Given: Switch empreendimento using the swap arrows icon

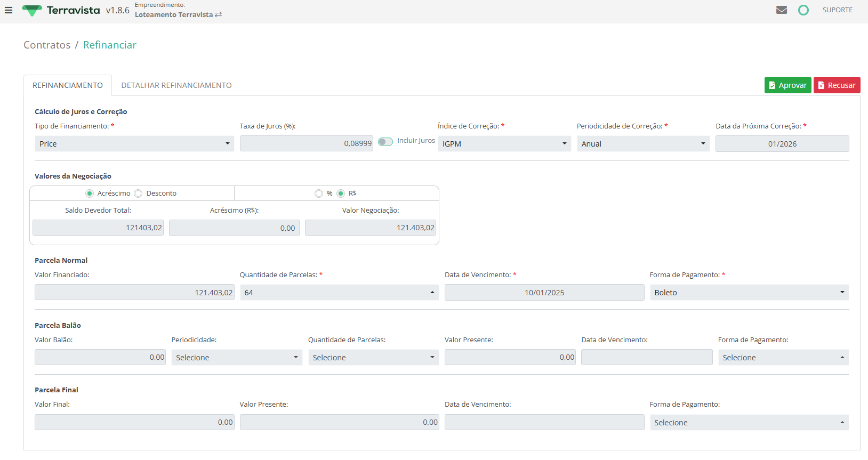Looking at the screenshot, I should (x=219, y=14).
